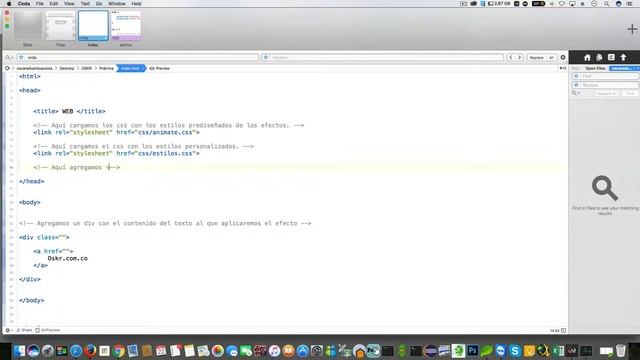Click user home folder breadcrumb

35,68
